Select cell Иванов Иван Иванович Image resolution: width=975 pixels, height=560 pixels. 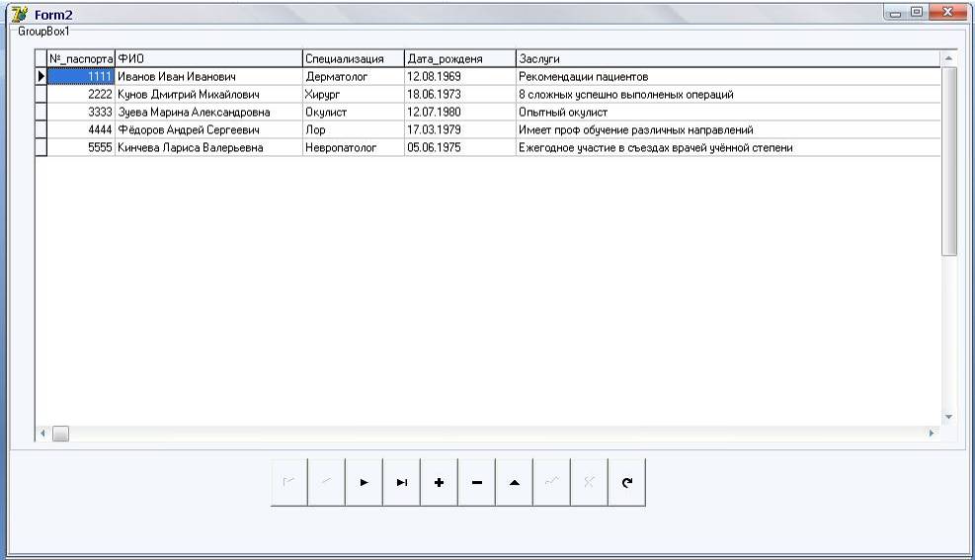[208, 76]
